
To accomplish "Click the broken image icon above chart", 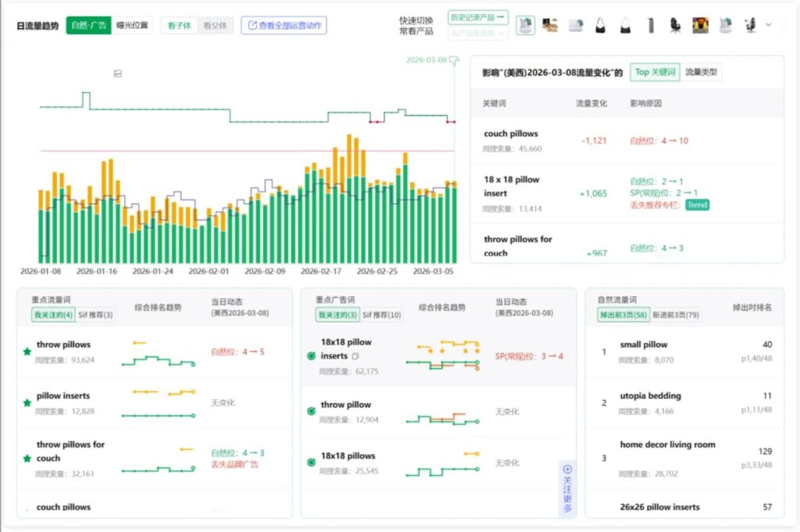I will click(117, 73).
